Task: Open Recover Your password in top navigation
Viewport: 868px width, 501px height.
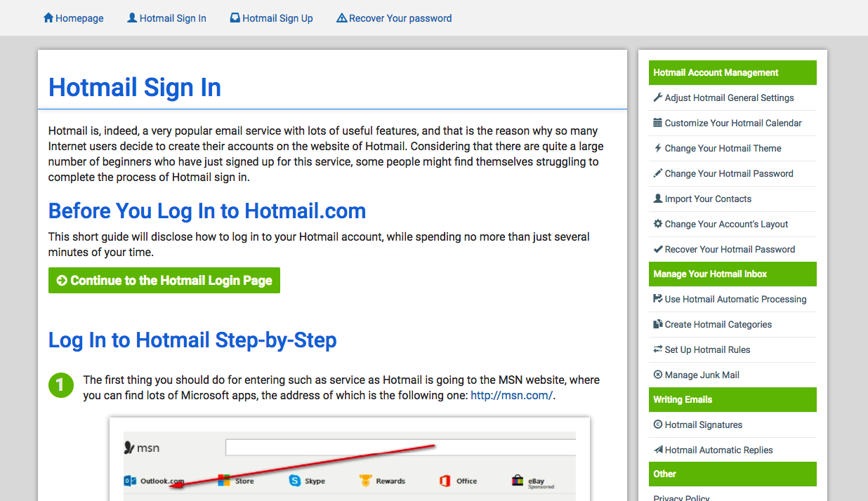Action: click(x=394, y=18)
